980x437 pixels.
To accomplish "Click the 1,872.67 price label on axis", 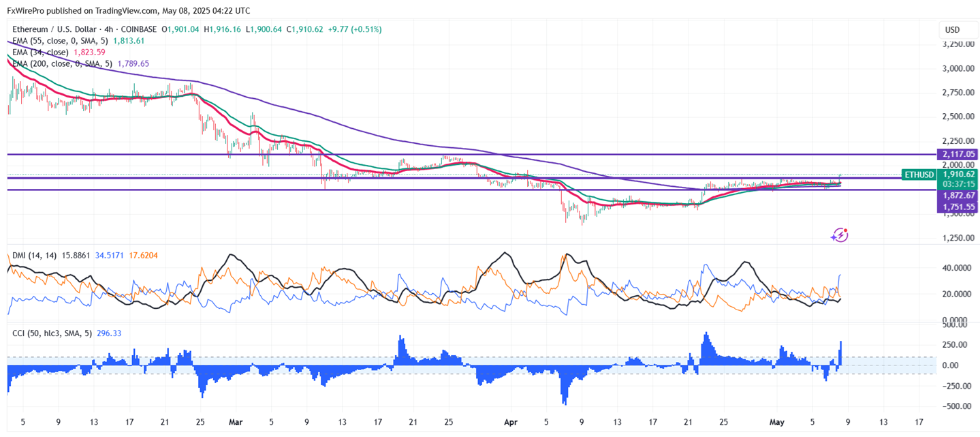I will (x=956, y=195).
